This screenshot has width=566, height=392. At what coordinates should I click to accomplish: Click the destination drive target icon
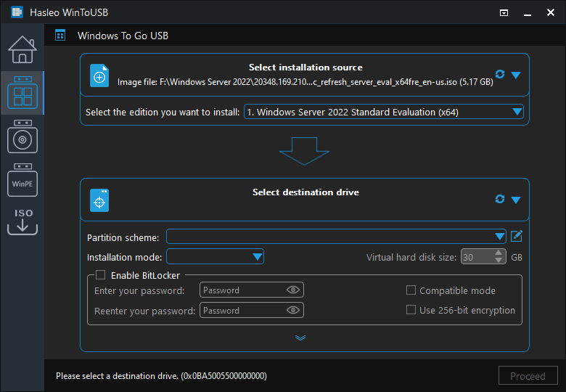tap(99, 200)
